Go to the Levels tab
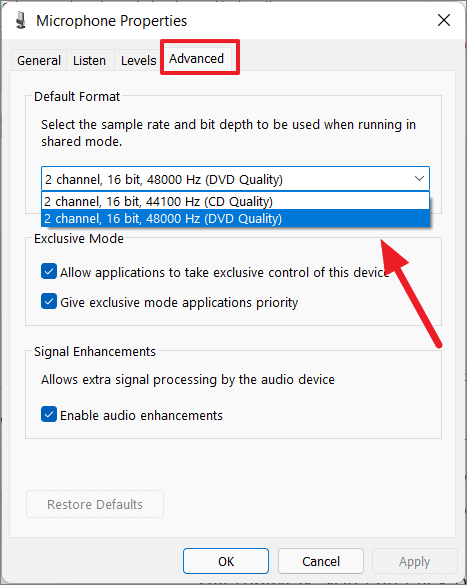The height and width of the screenshot is (585, 467). tap(138, 60)
